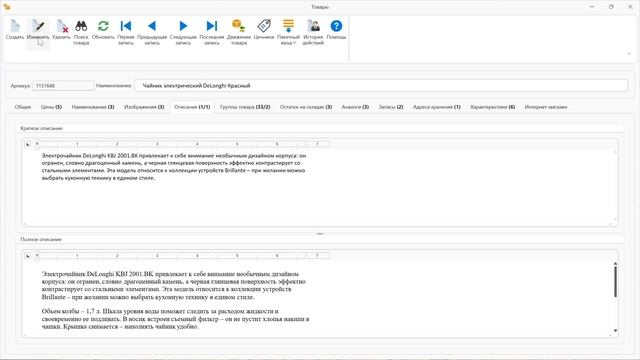Click the Артикул input field

tap(63, 86)
